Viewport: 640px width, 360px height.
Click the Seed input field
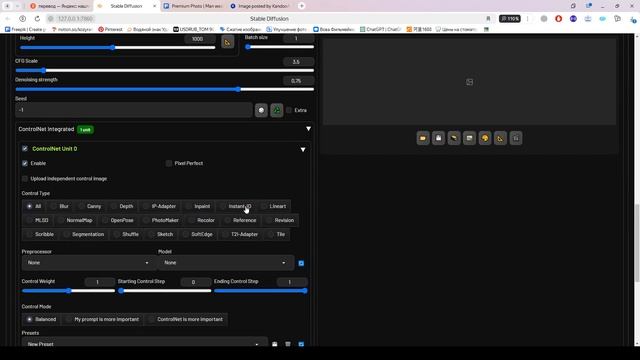coord(133,110)
